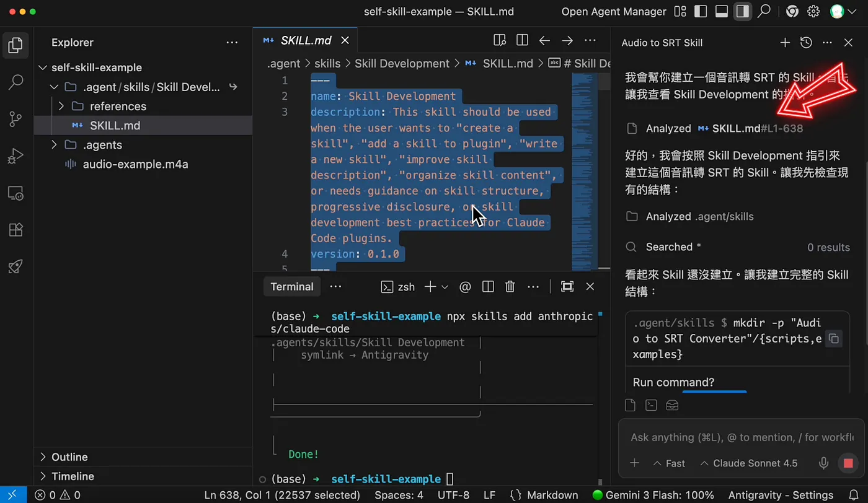Toggle the primary side bar layout icon
This screenshot has width=868, height=503.
pyautogui.click(x=701, y=12)
